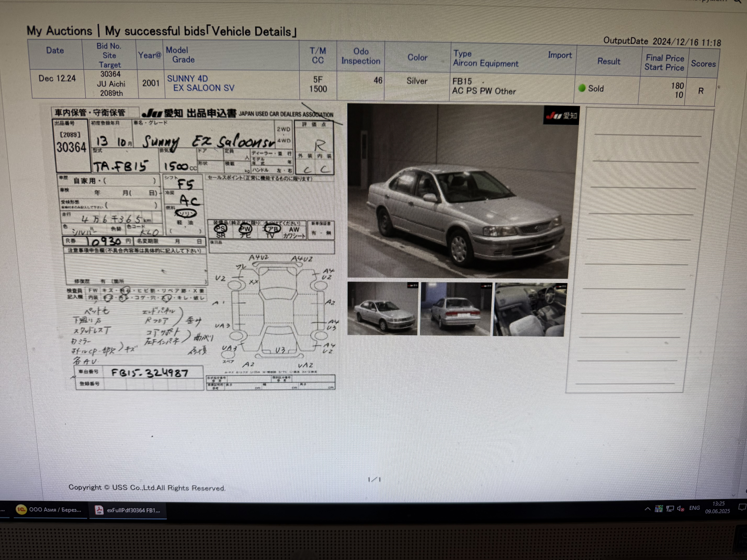Open the network connection tray icon
This screenshot has height=560, width=747.
(670, 509)
